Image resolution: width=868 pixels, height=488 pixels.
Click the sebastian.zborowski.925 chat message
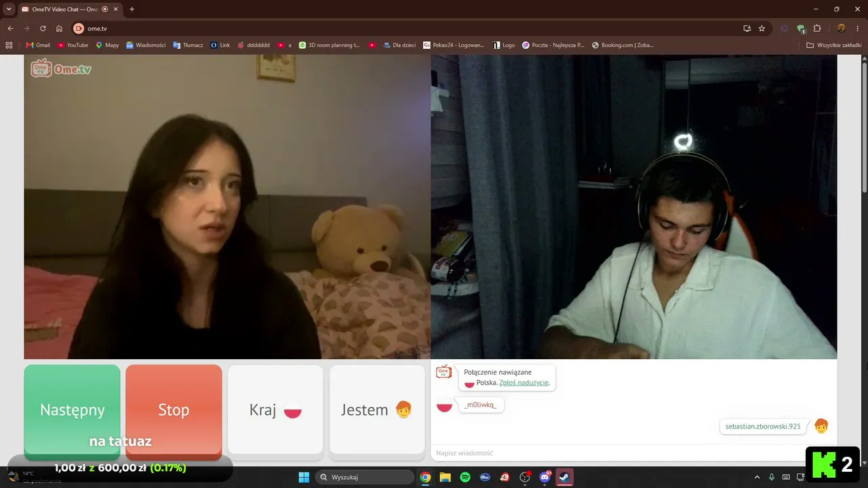[763, 426]
